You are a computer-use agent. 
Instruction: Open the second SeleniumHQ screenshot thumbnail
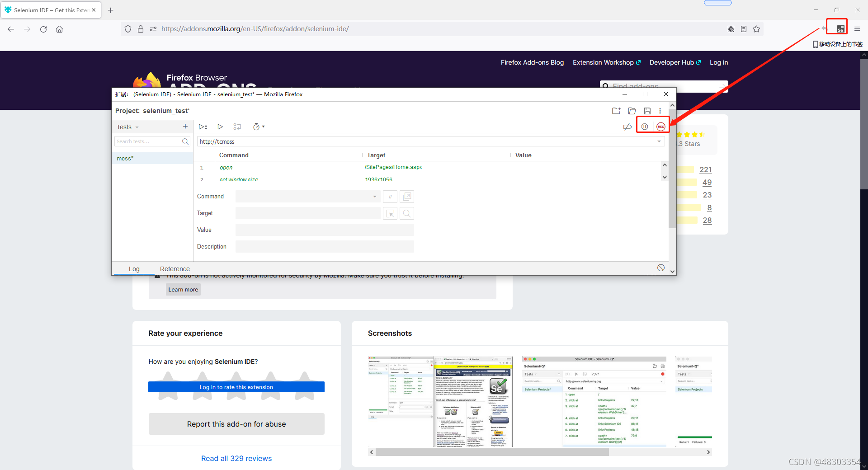(x=594, y=402)
